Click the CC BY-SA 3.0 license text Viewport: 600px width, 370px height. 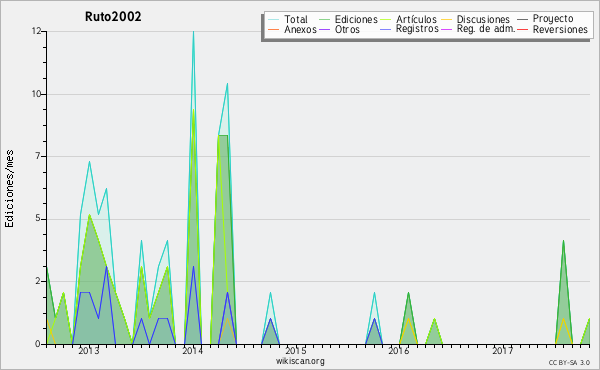(x=569, y=362)
